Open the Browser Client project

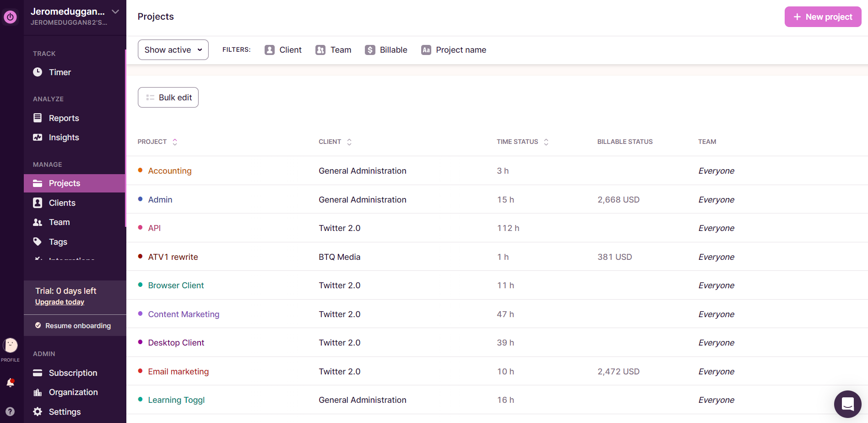[x=176, y=286]
